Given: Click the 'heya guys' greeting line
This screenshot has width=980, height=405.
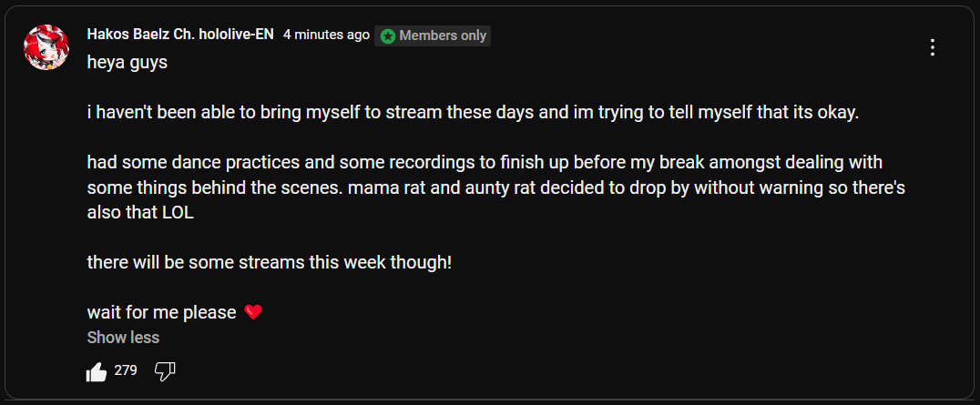Looking at the screenshot, I should point(128,64).
